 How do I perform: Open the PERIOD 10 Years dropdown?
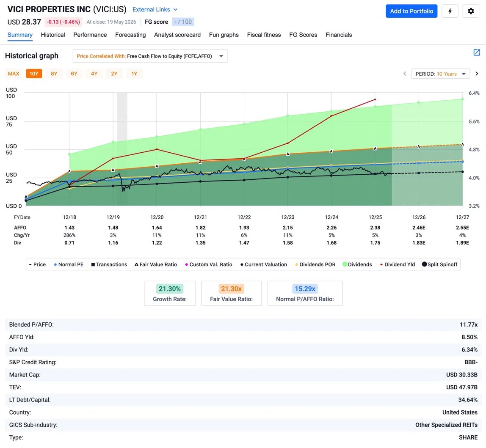pyautogui.click(x=440, y=74)
